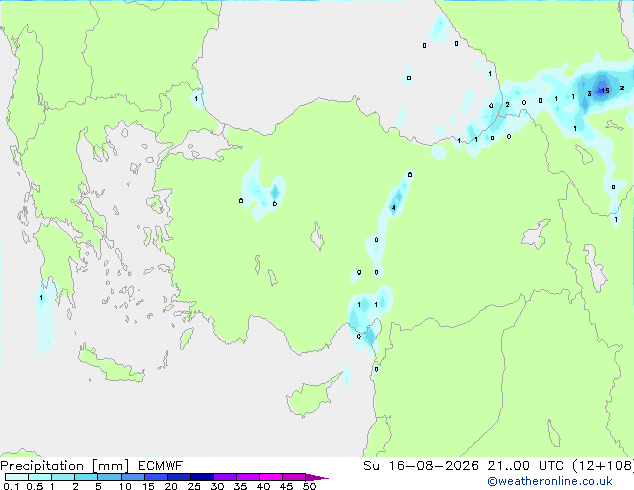Screen dimensions: 634x490
Task: Select the 2–5 mm legend color swatch
Action: click(x=86, y=477)
